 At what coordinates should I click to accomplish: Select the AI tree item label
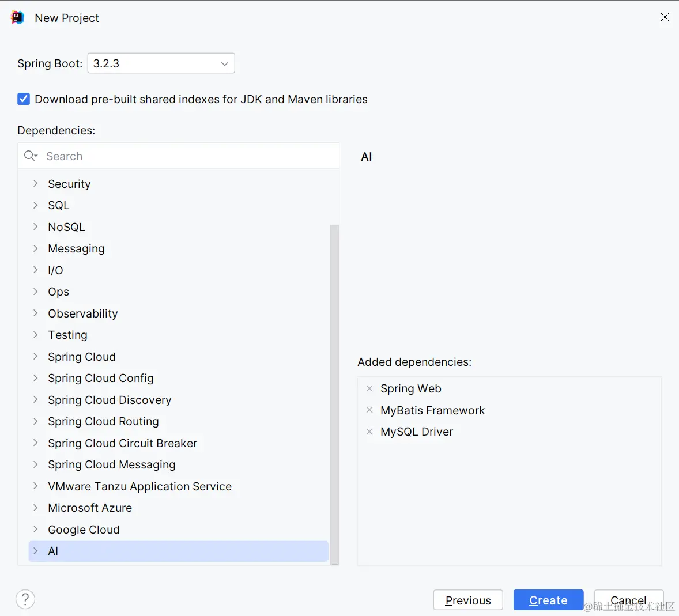[x=53, y=551]
